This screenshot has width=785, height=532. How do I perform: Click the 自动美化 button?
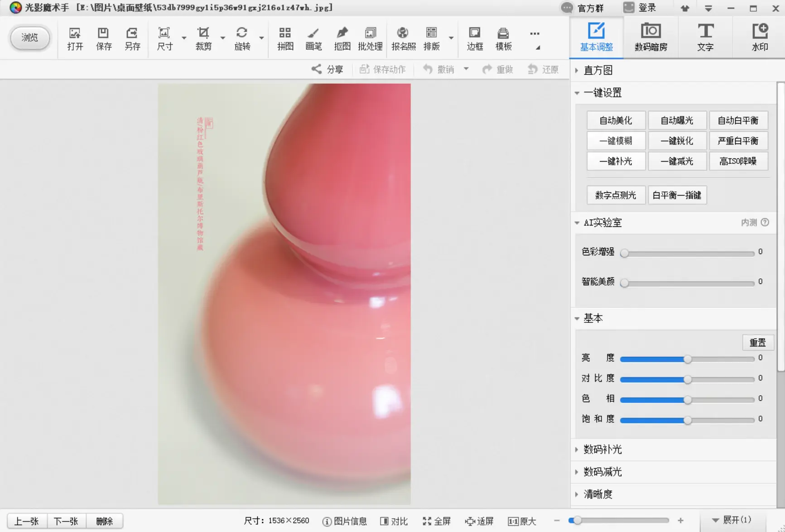pyautogui.click(x=616, y=120)
